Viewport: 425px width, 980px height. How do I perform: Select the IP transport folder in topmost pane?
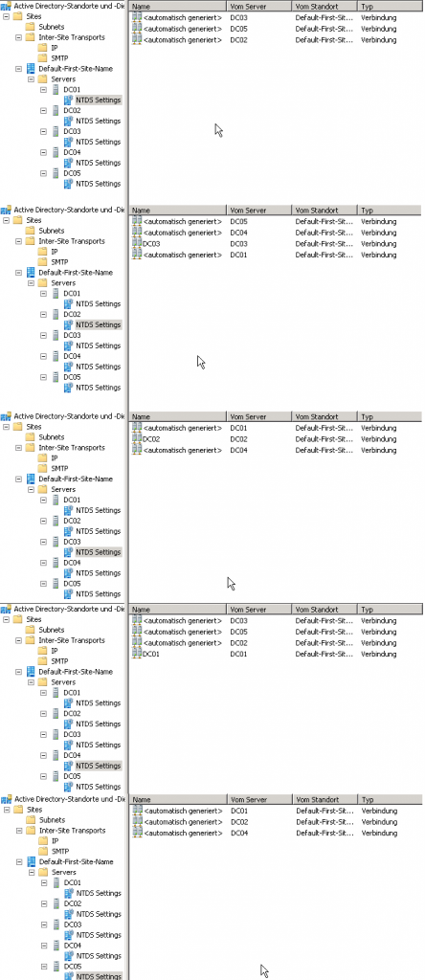[x=54, y=48]
